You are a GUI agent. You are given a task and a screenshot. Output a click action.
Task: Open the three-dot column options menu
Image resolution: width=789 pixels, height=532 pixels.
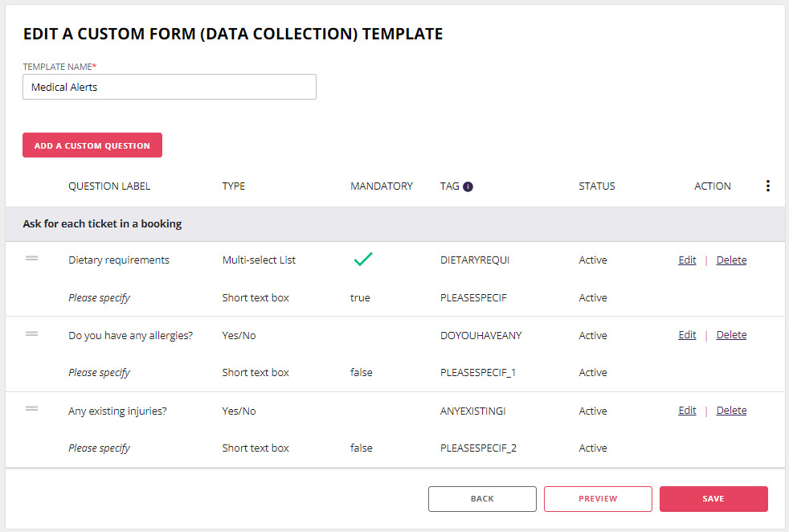coord(767,186)
